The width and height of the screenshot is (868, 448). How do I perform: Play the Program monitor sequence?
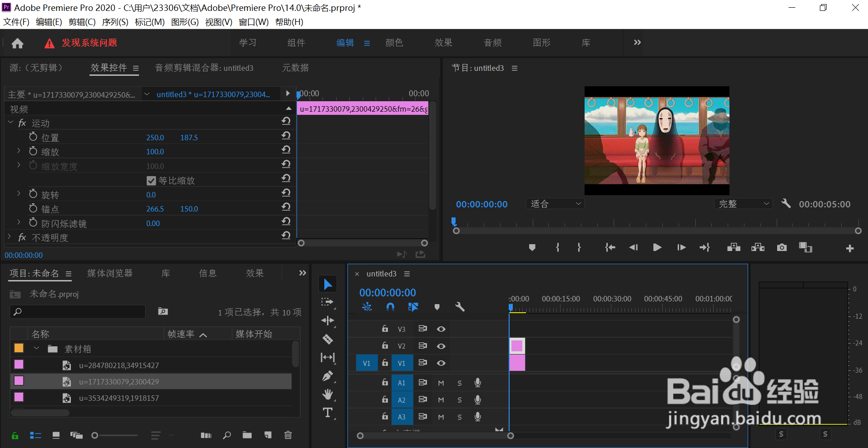click(x=657, y=247)
